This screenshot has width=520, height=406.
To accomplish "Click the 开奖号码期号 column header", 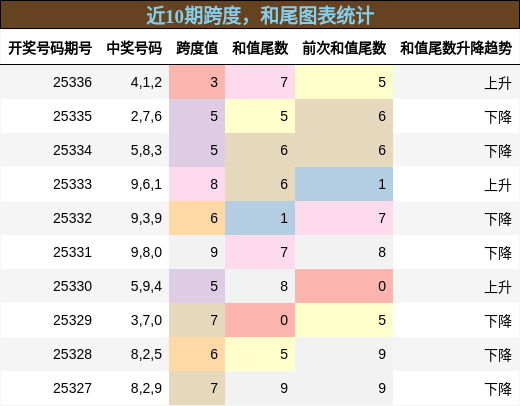I will point(50,48).
